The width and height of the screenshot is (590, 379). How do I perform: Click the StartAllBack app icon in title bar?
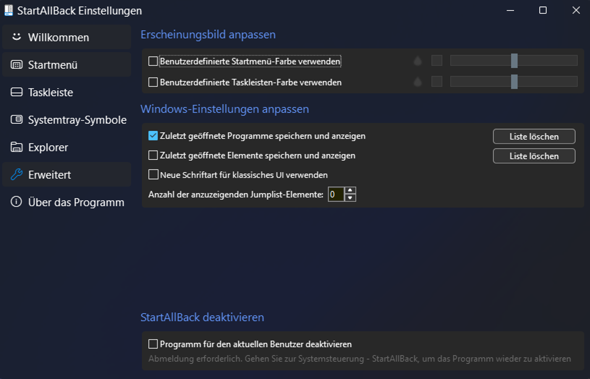[x=9, y=11]
